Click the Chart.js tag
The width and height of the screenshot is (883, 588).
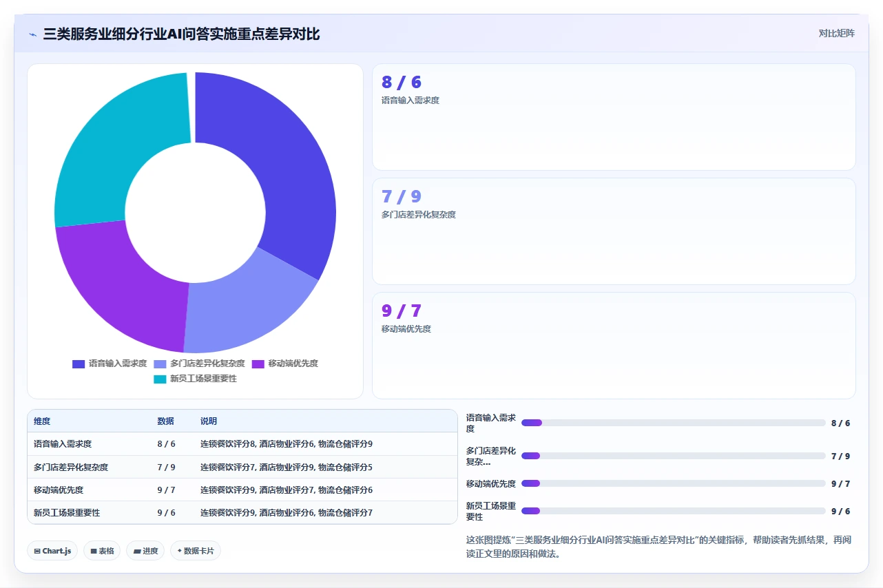pos(52,551)
